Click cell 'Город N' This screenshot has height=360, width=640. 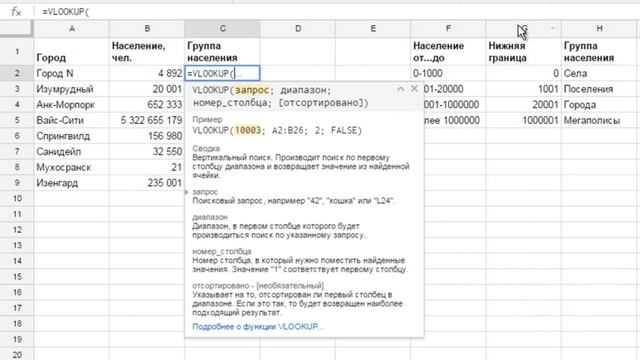(72, 73)
